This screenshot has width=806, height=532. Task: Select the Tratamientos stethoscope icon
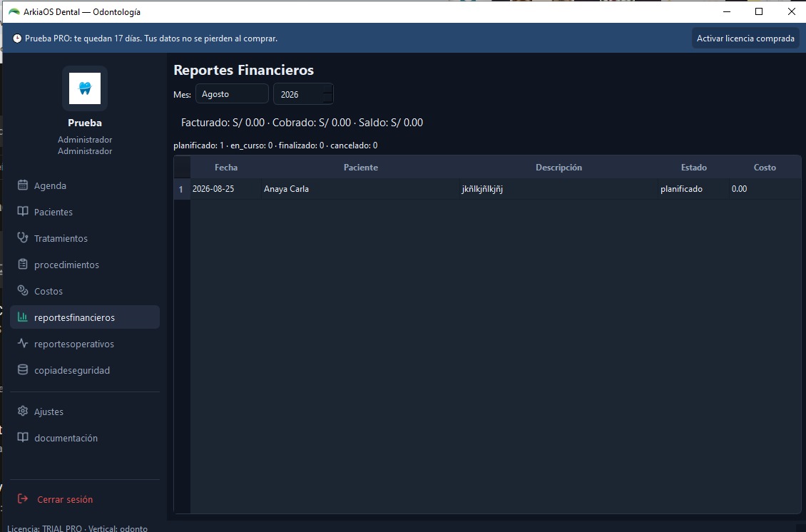click(23, 237)
